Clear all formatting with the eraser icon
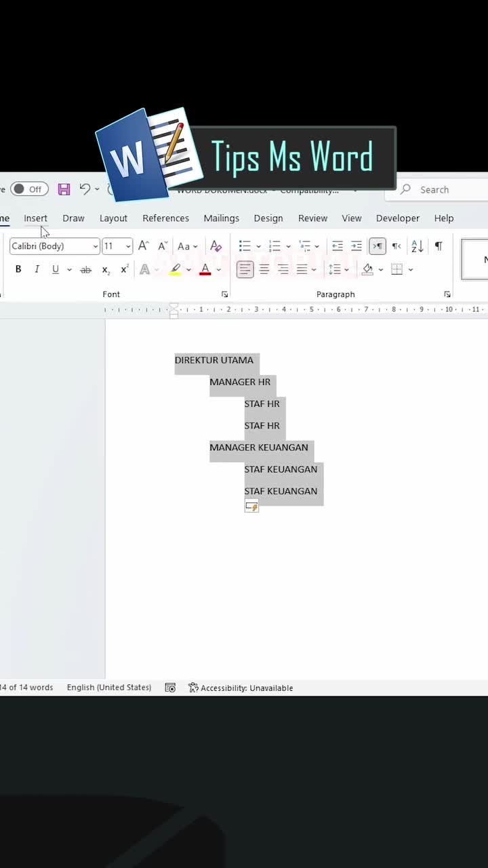The image size is (488, 868). click(216, 245)
